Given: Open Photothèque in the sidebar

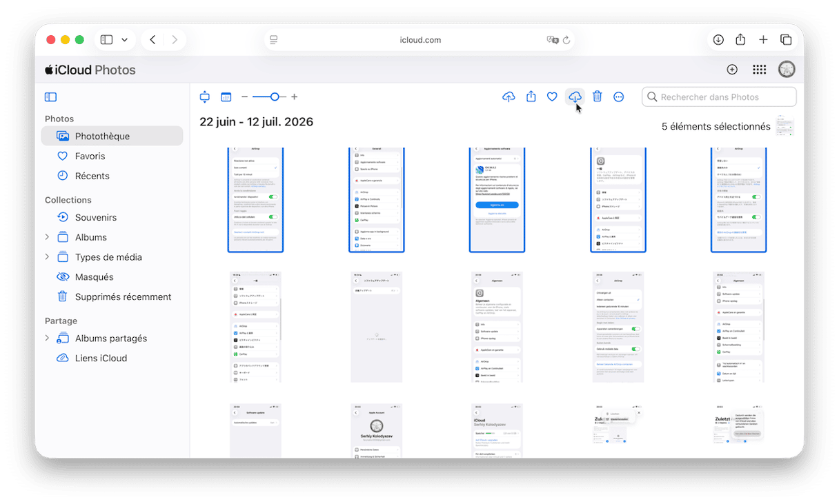Looking at the screenshot, I should (112, 137).
